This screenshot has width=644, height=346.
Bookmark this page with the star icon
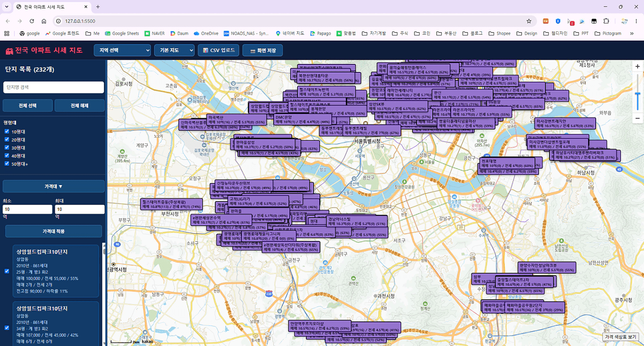pos(529,21)
